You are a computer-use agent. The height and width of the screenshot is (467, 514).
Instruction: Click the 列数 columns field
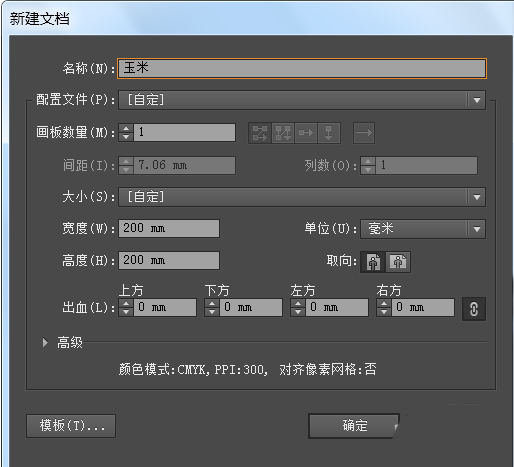[426, 165]
